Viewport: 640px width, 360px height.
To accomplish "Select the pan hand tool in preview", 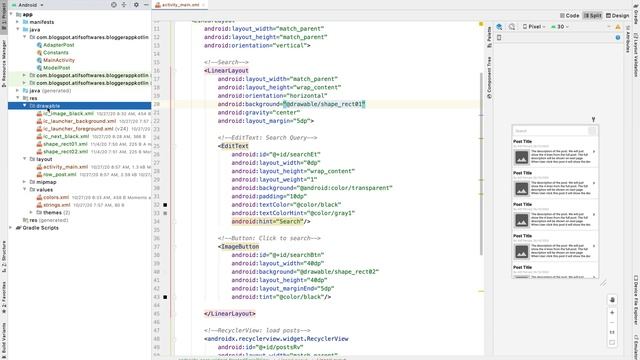I will point(612,300).
